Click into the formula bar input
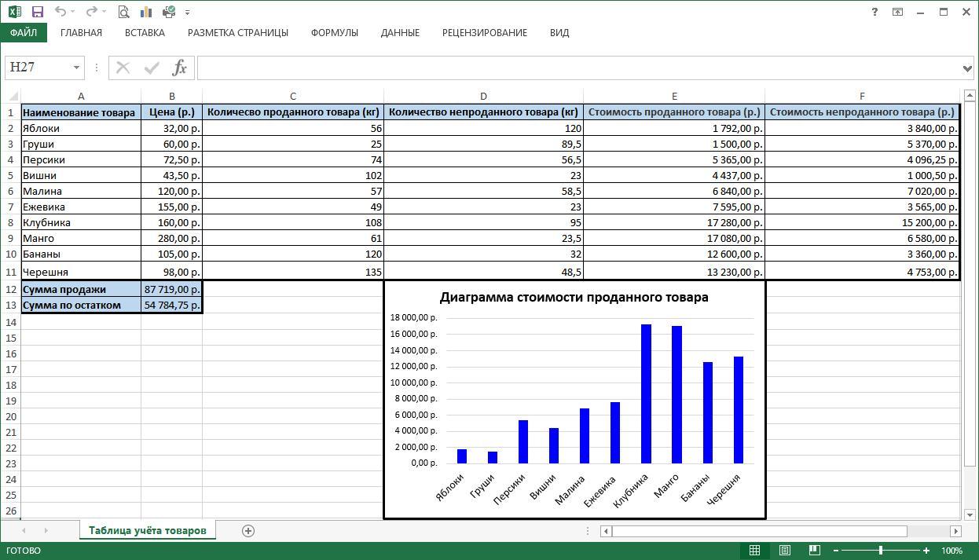The width and height of the screenshot is (979, 560). (x=578, y=68)
